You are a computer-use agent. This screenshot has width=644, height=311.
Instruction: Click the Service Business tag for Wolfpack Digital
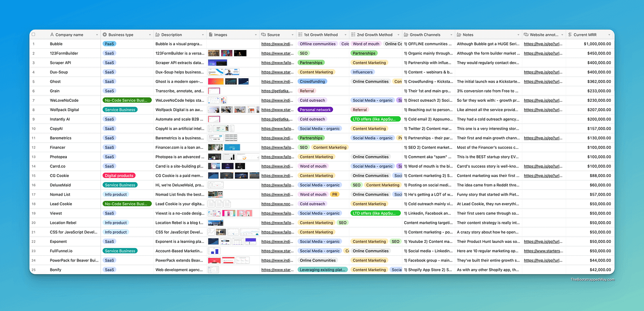pos(120,110)
